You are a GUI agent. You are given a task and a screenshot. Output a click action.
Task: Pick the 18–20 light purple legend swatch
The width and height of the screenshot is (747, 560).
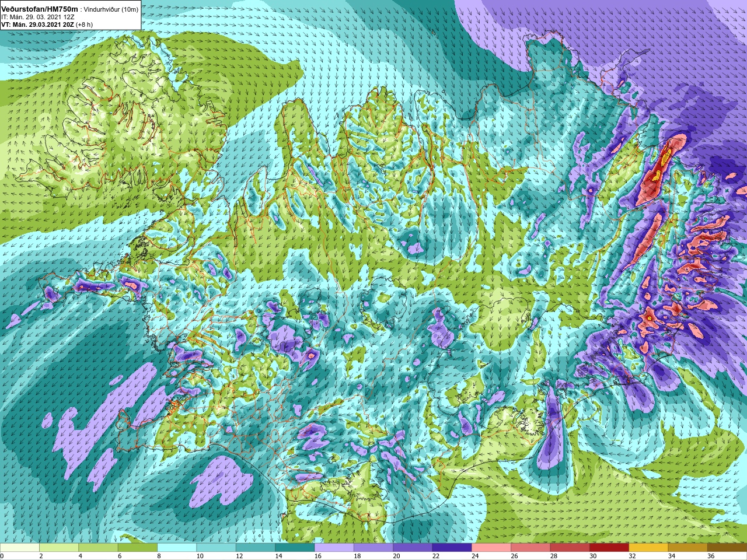pos(373,547)
